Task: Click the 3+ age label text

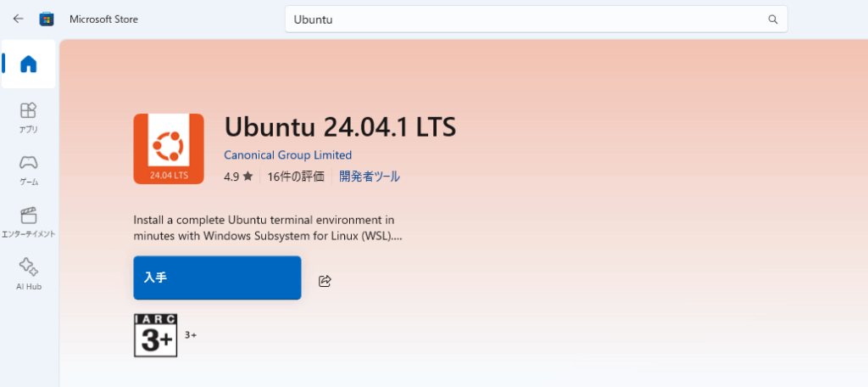Action: [191, 335]
